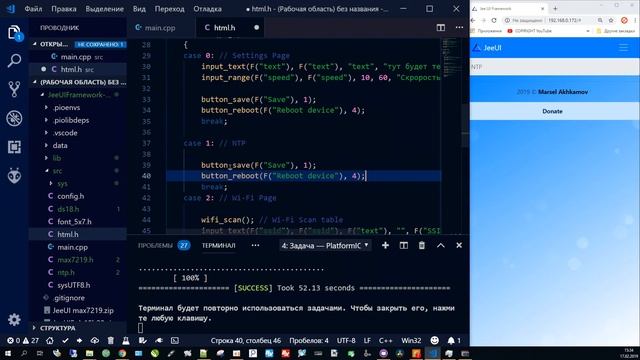Open the Source Control view
The height and width of the screenshot is (360, 640).
(14, 89)
